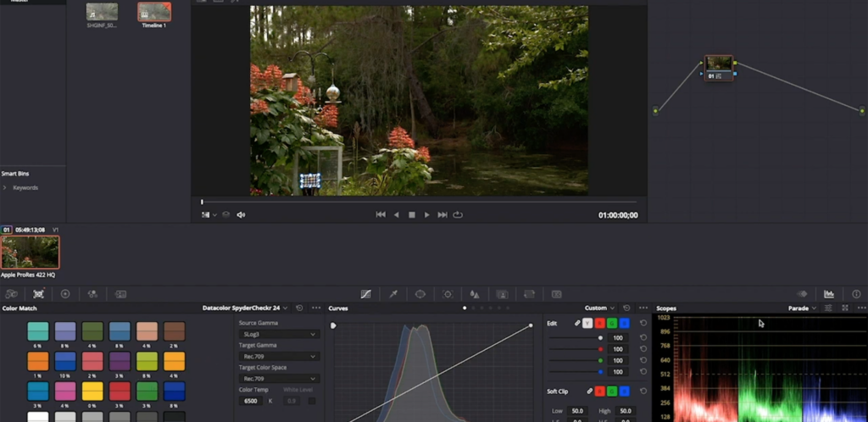Open the Stereoscopic 3D palette
The width and height of the screenshot is (868, 422).
point(556,294)
